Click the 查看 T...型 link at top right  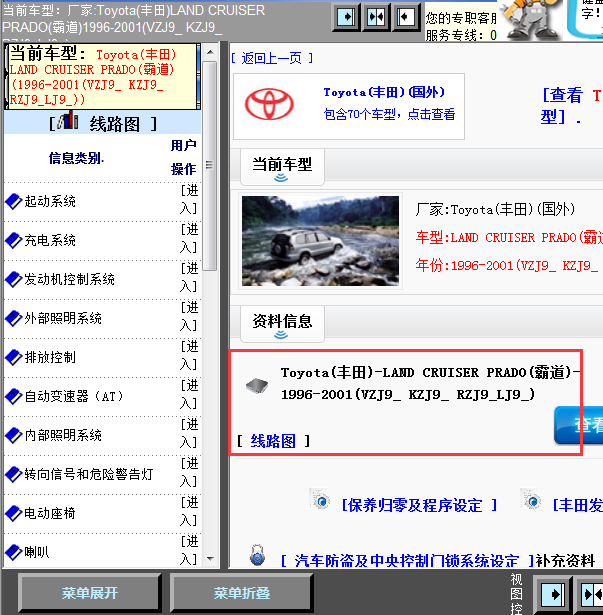click(571, 106)
